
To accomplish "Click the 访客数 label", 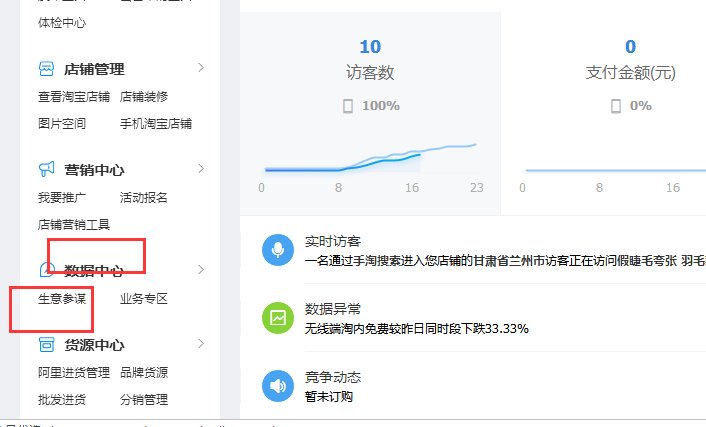I will 370,72.
